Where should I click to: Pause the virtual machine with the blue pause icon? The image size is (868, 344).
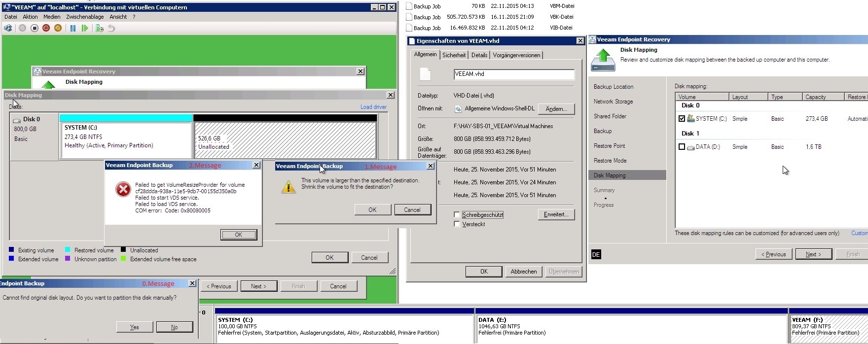coord(73,28)
